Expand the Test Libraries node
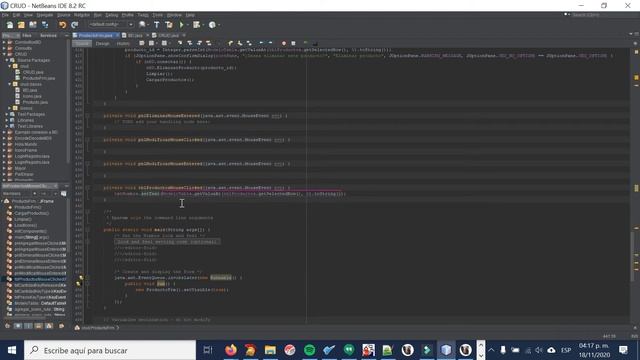The width and height of the screenshot is (640, 360). pyautogui.click(x=7, y=126)
